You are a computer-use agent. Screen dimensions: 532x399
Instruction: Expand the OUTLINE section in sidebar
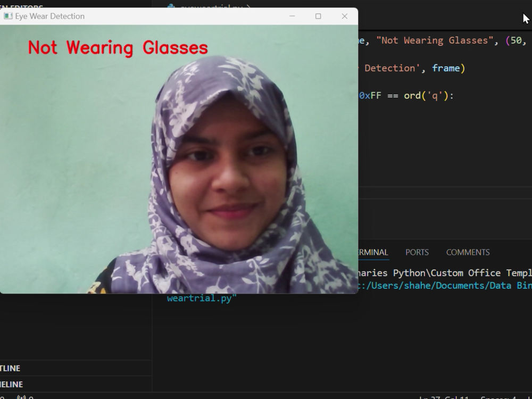[76, 368]
